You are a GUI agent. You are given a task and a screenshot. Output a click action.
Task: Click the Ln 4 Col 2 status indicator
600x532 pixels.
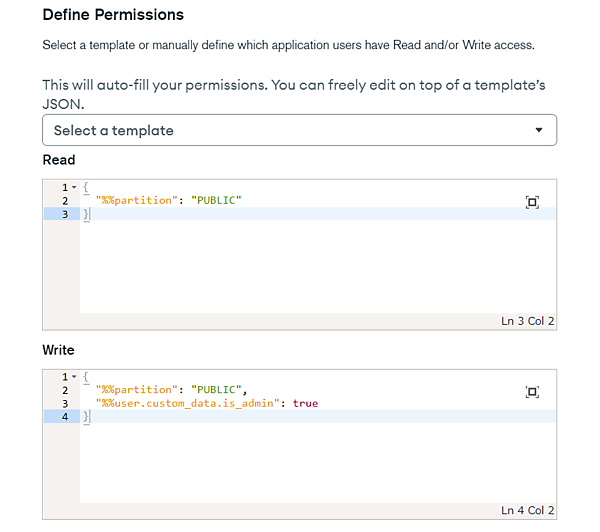[527, 512]
